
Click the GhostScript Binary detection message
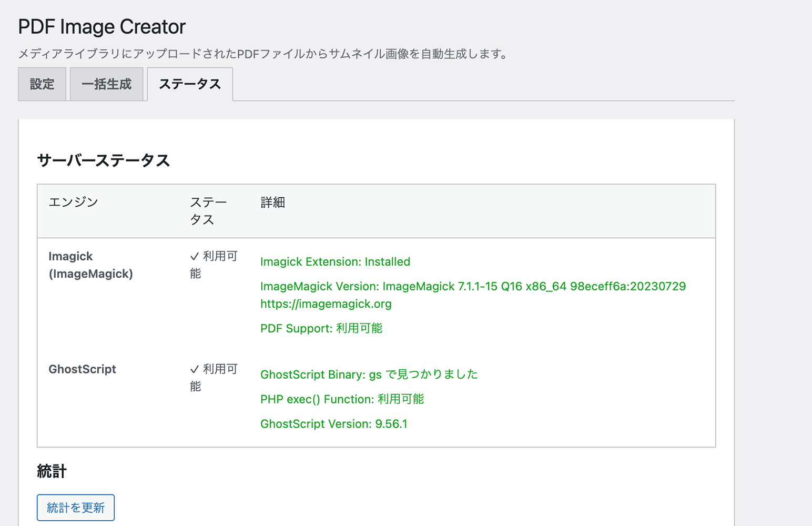pos(369,375)
